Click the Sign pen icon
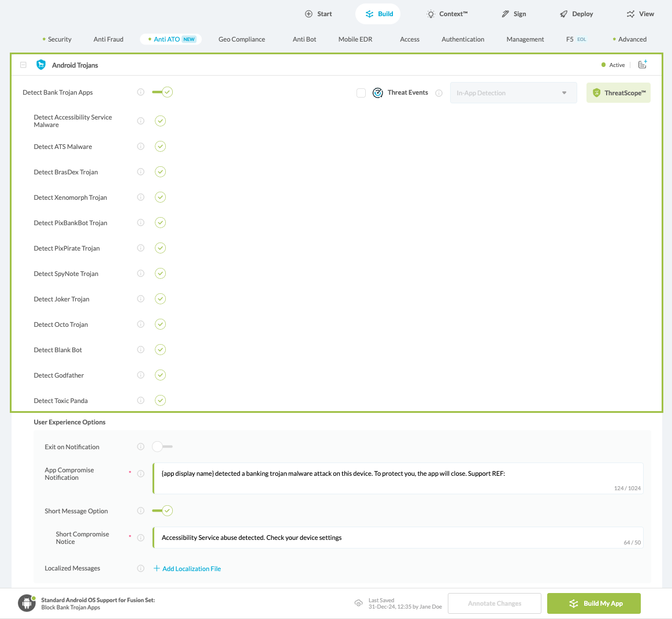The width and height of the screenshot is (672, 619). (x=503, y=13)
